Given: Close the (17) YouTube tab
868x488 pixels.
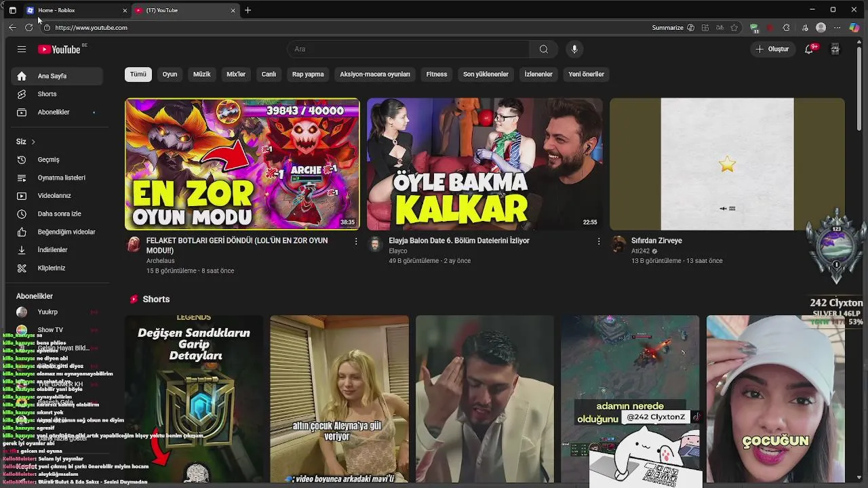Looking at the screenshot, I should click(x=233, y=10).
